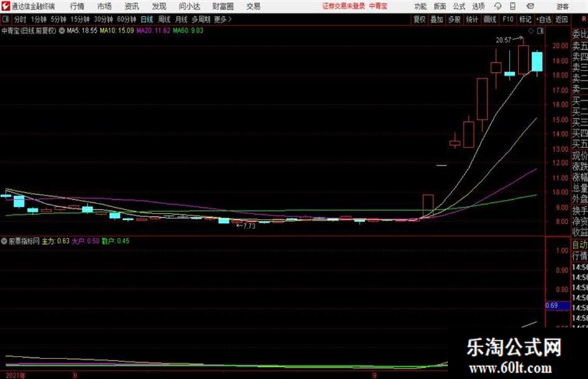Select the 日线 daily chart tab

pos(147,19)
